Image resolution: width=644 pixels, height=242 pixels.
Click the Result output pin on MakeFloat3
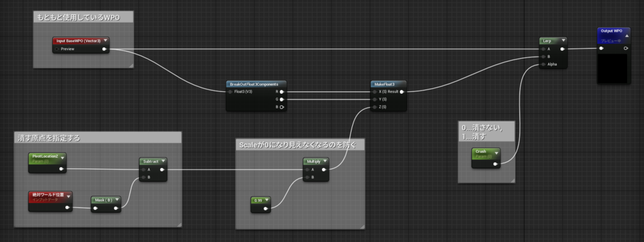click(x=402, y=92)
